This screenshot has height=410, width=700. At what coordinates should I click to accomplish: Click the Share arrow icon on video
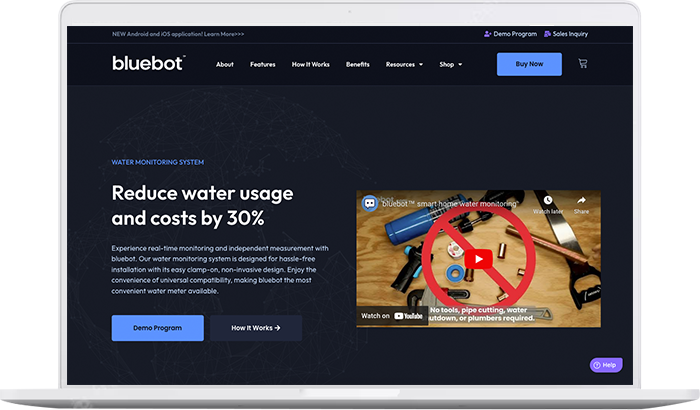point(581,200)
